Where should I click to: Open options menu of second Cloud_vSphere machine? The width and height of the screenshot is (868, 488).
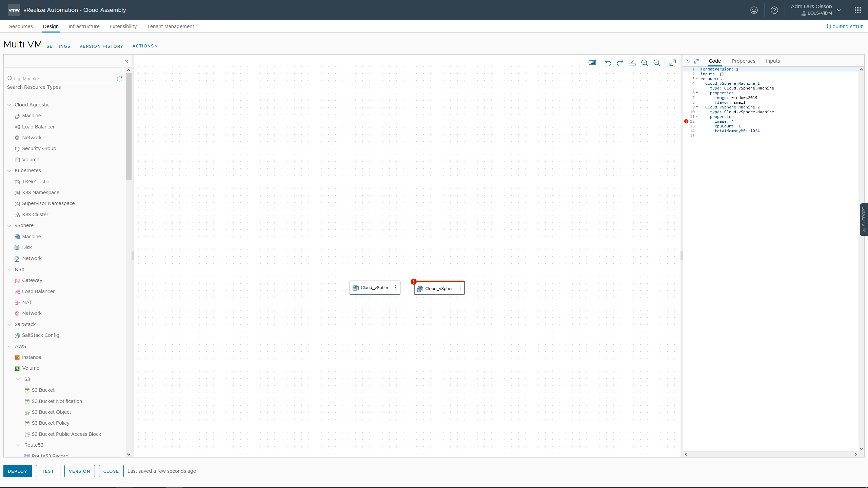(x=460, y=288)
